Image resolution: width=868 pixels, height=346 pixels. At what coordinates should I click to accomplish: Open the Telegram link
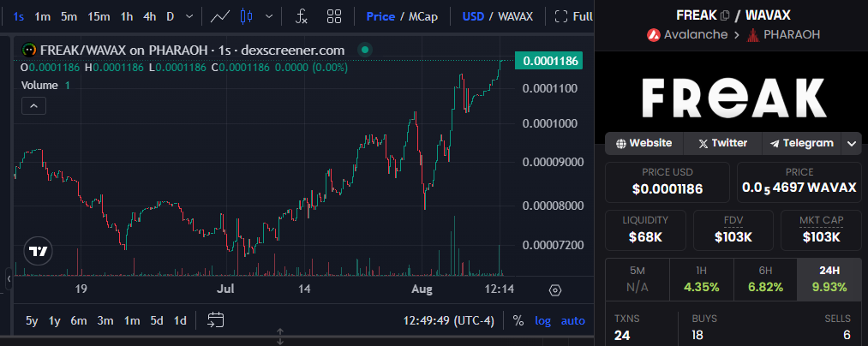pyautogui.click(x=802, y=143)
